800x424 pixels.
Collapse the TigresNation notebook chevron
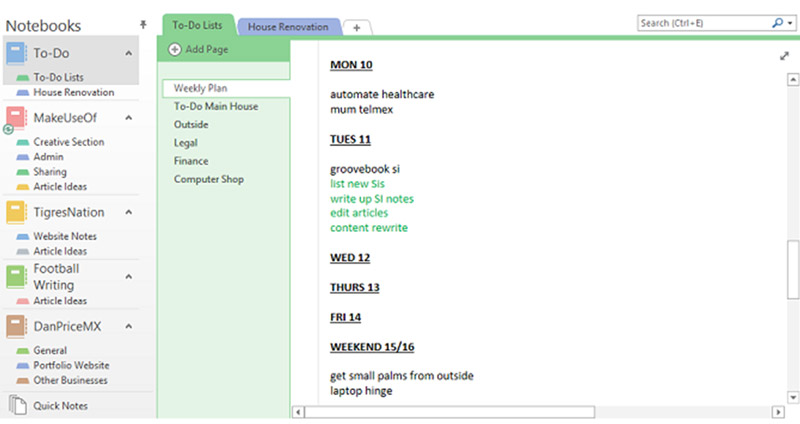(129, 213)
